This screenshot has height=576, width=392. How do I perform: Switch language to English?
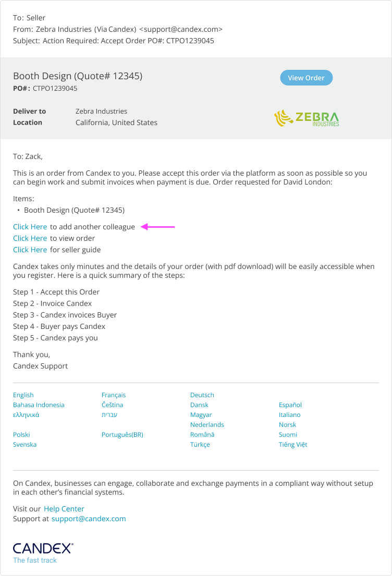click(23, 395)
